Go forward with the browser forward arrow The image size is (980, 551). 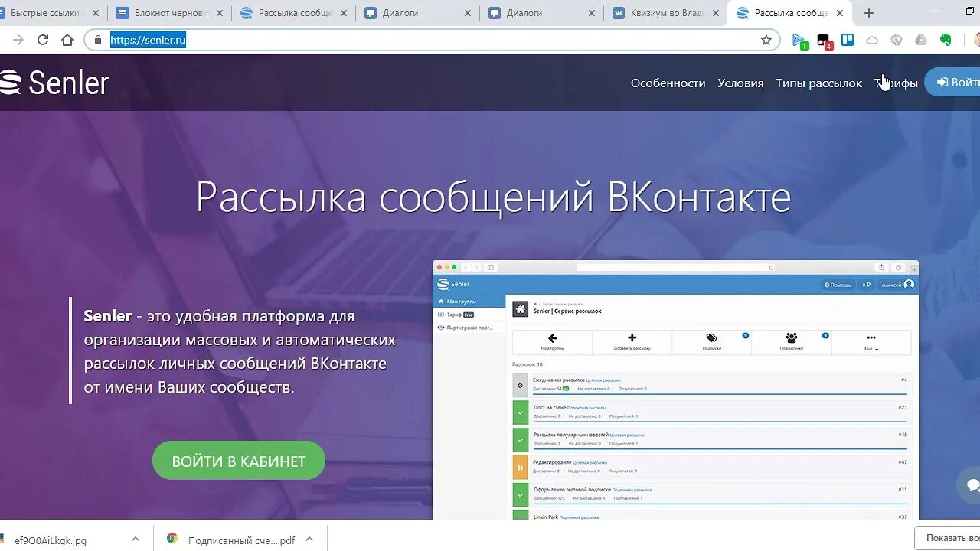pos(18,40)
